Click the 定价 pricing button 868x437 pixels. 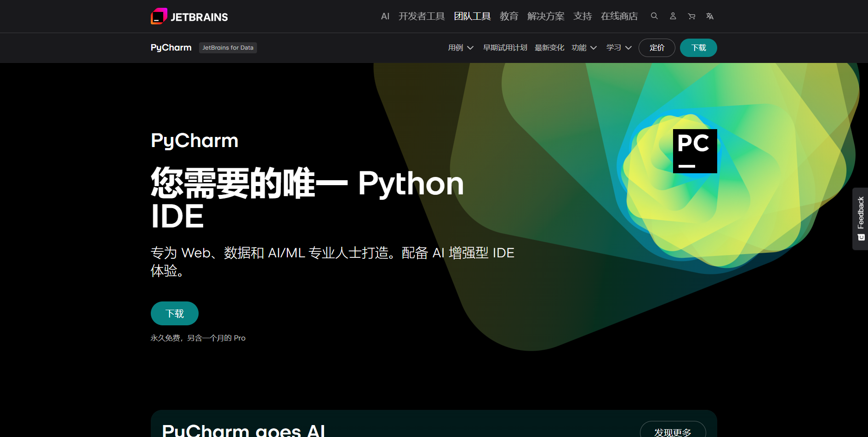tap(657, 48)
